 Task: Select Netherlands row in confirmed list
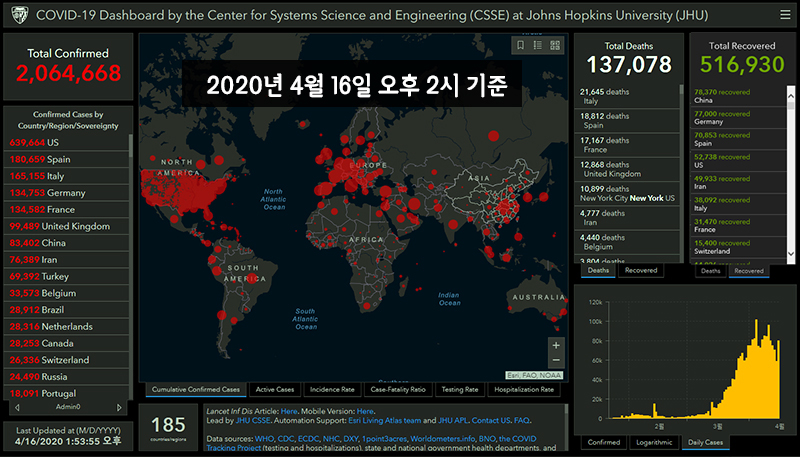point(66,326)
